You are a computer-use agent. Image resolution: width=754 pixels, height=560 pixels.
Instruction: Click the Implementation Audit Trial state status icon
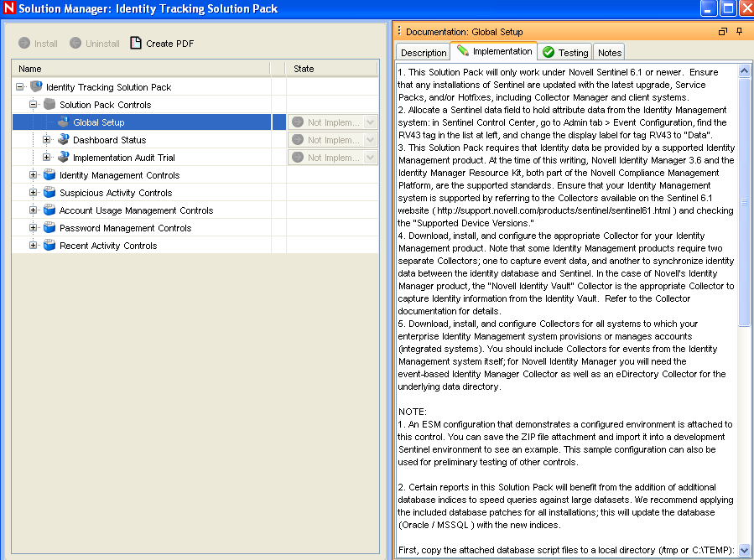point(298,157)
